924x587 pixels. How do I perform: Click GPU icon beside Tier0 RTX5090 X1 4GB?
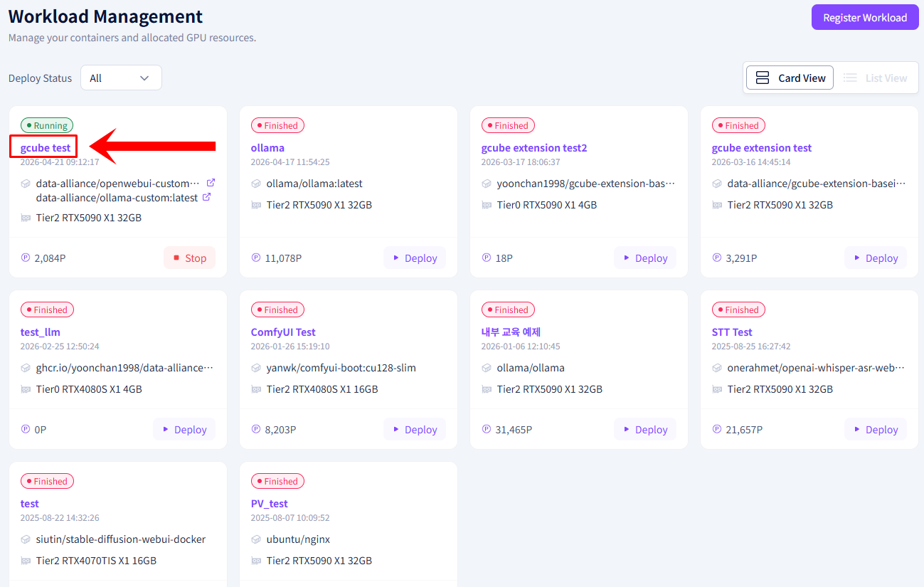point(487,205)
